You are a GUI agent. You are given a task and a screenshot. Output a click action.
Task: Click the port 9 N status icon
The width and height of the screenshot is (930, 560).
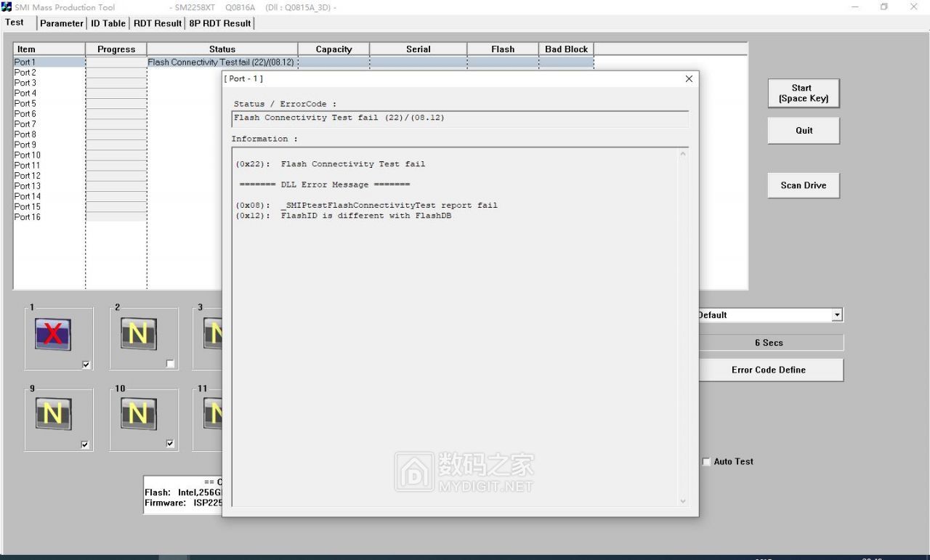click(53, 413)
